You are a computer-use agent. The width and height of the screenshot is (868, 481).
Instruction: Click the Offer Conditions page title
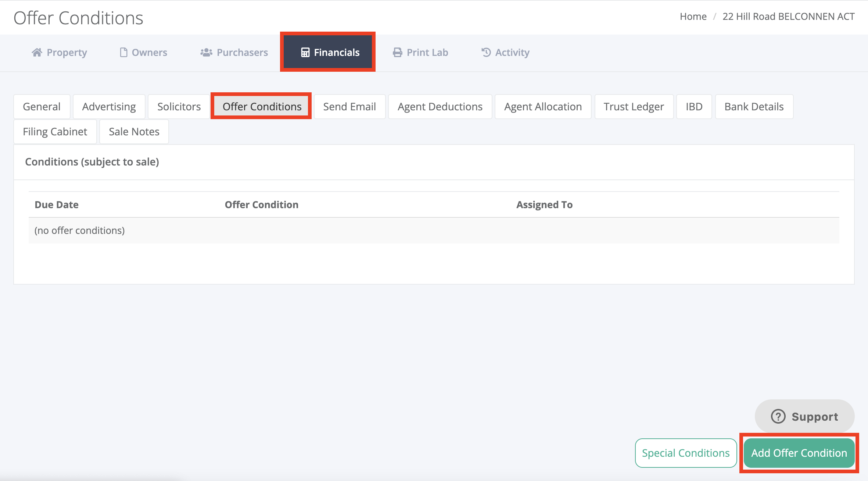coord(78,18)
